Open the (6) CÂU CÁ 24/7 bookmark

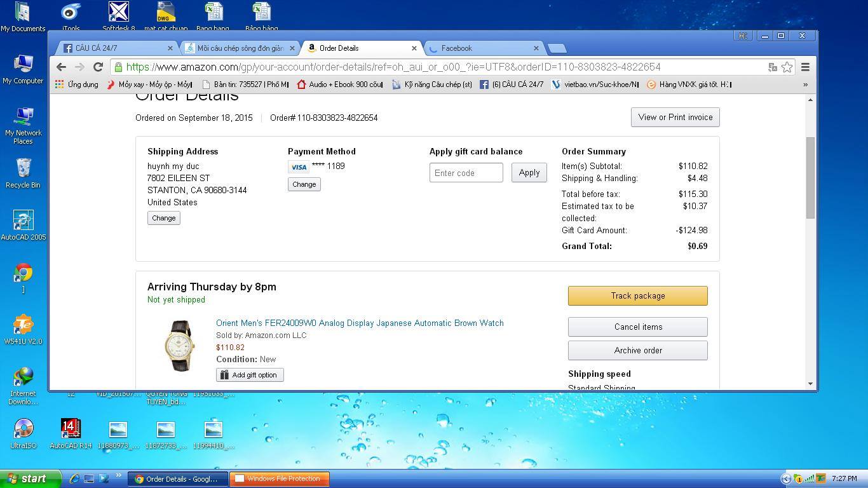click(x=512, y=84)
